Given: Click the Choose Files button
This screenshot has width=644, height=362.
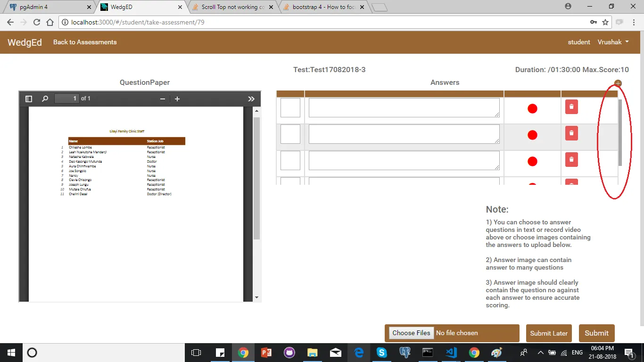Looking at the screenshot, I should click(411, 333).
